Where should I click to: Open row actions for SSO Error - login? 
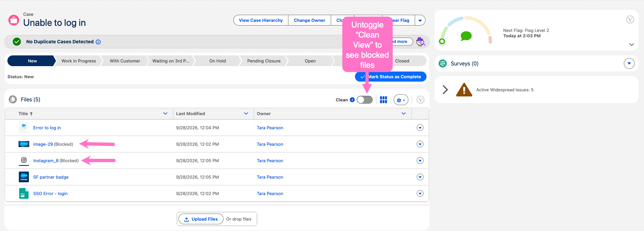point(420,193)
